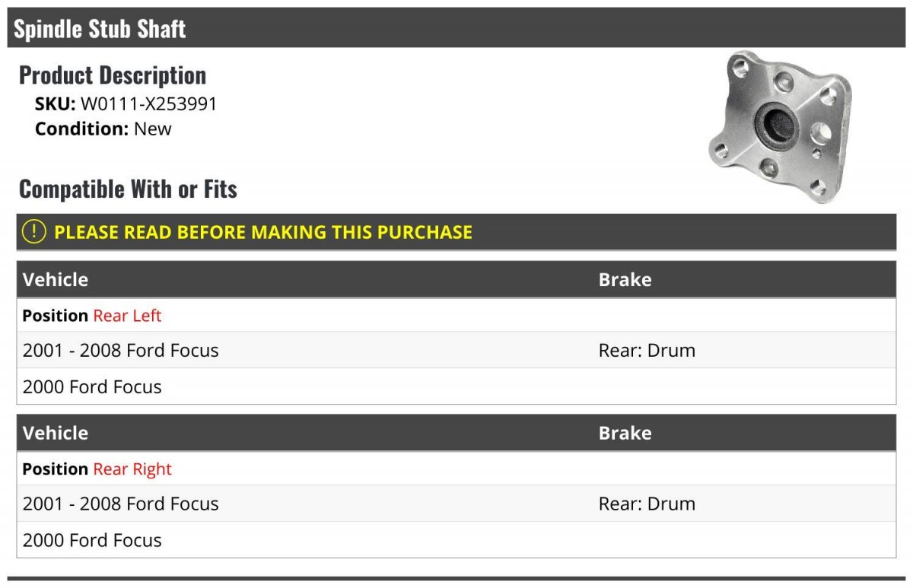Click the Compatible With or Fits heading
The image size is (913, 588).
[128, 189]
